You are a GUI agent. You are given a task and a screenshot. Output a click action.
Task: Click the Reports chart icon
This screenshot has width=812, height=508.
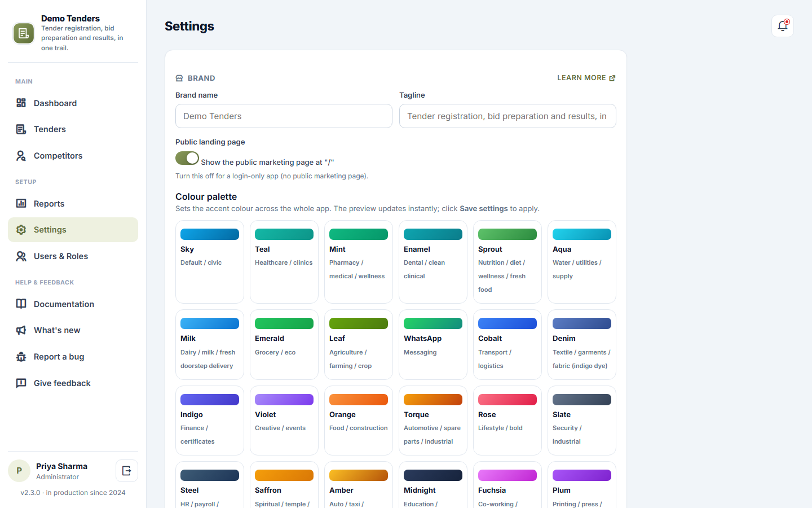click(x=21, y=203)
